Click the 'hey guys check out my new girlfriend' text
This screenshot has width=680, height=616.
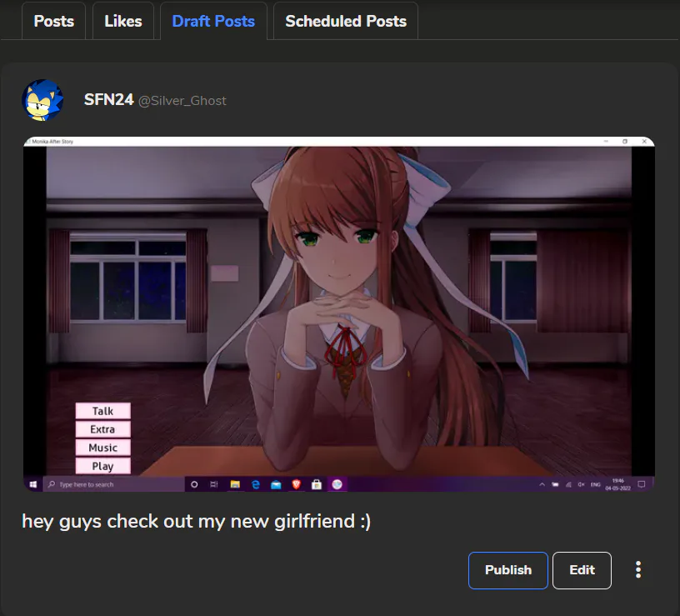point(196,521)
